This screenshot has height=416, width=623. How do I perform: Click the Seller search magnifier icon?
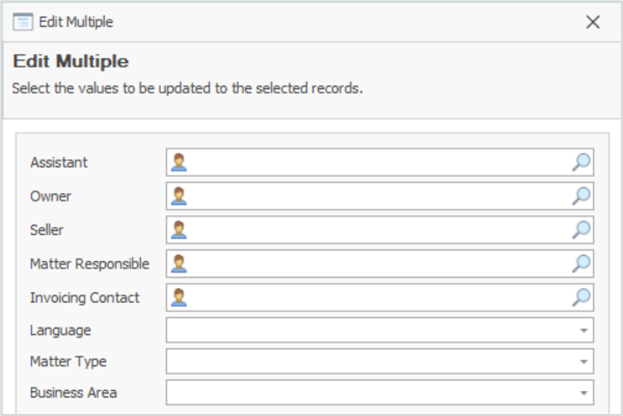[581, 230]
